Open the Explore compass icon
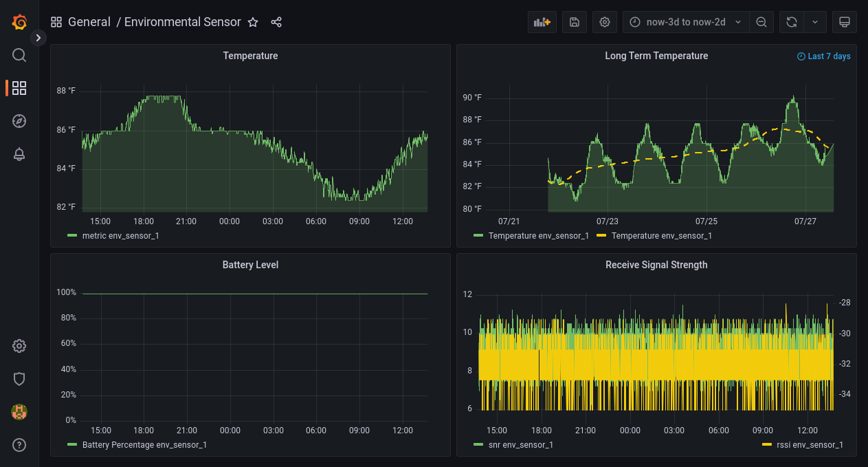This screenshot has width=868, height=467. click(19, 121)
